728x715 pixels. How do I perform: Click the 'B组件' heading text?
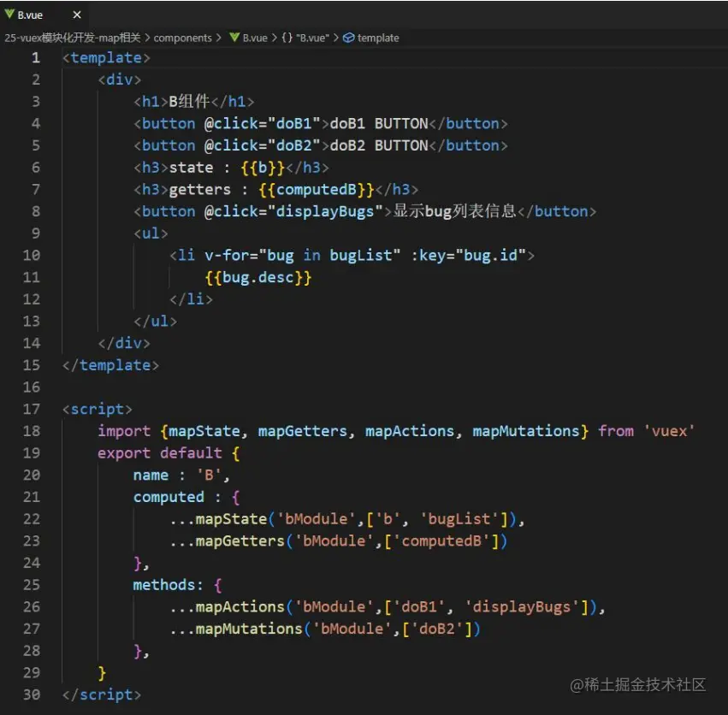189,101
